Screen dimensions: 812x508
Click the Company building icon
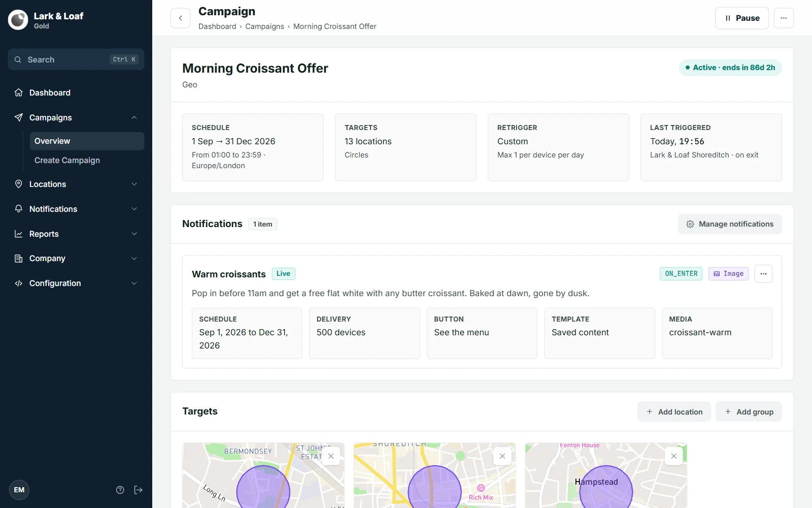point(19,259)
